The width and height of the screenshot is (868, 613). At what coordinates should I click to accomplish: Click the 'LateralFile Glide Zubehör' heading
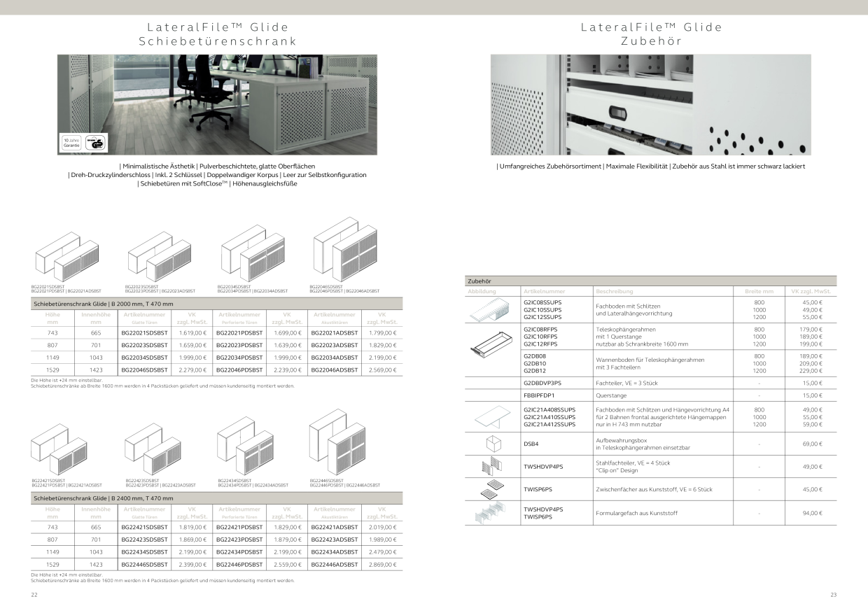651,34
